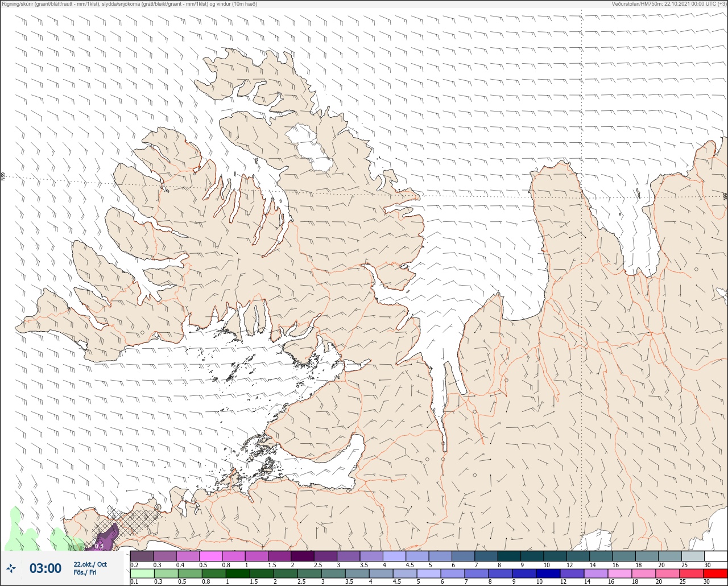Pick the bottom-row pink swatch labeled 20
728x586 pixels.
[x=668, y=573]
